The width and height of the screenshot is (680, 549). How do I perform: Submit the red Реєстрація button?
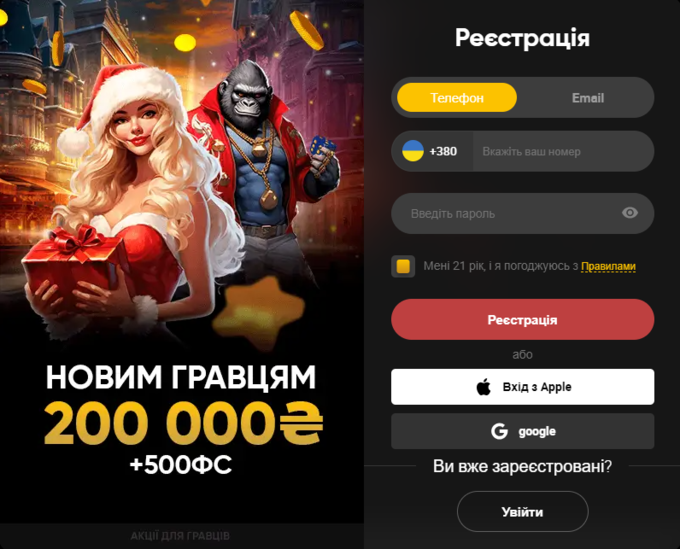pos(523,320)
